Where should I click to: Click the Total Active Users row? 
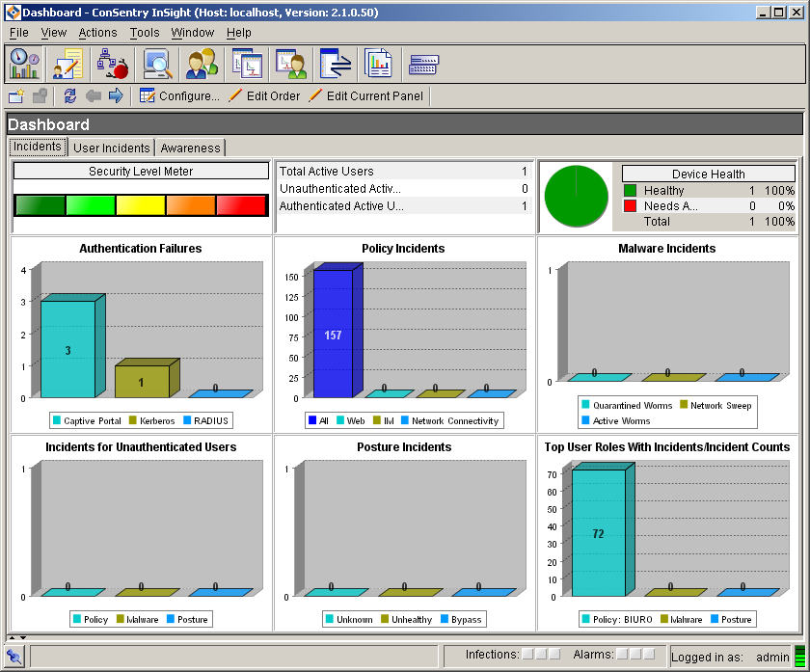coord(403,171)
